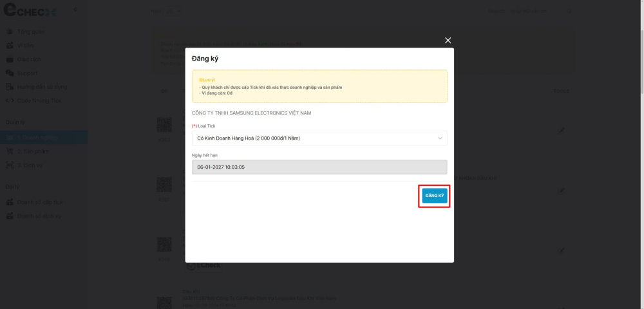Click the 3. Dịch vụ scan icon
The width and height of the screenshot is (644, 309).
pos(10,165)
